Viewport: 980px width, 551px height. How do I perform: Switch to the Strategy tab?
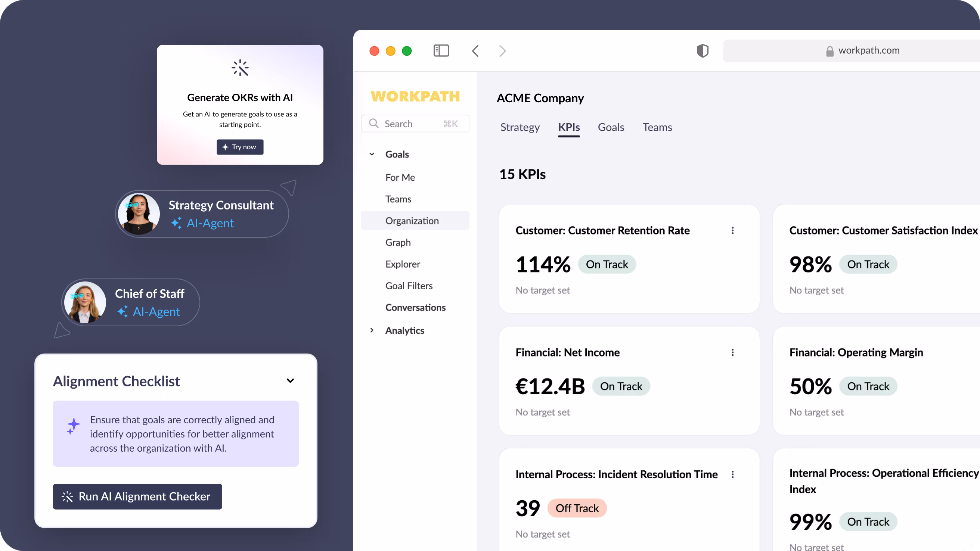(520, 127)
